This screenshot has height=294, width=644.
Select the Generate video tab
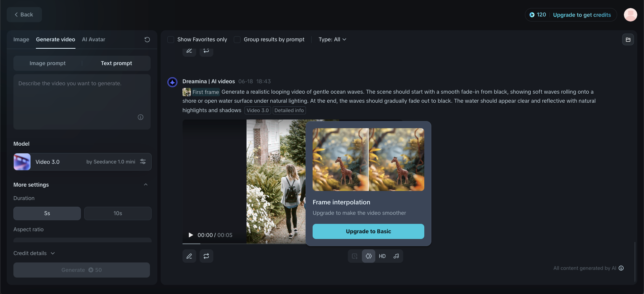[x=56, y=40]
